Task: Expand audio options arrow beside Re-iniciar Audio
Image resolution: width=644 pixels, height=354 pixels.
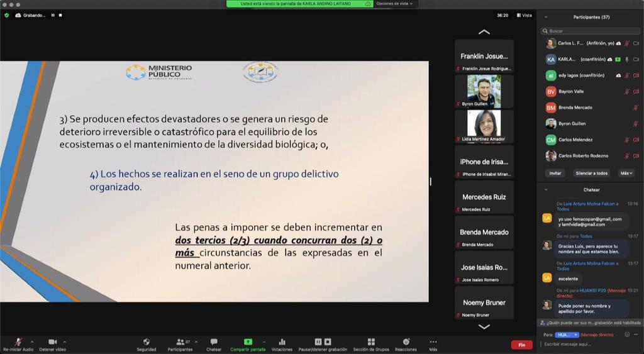Action: point(32,341)
